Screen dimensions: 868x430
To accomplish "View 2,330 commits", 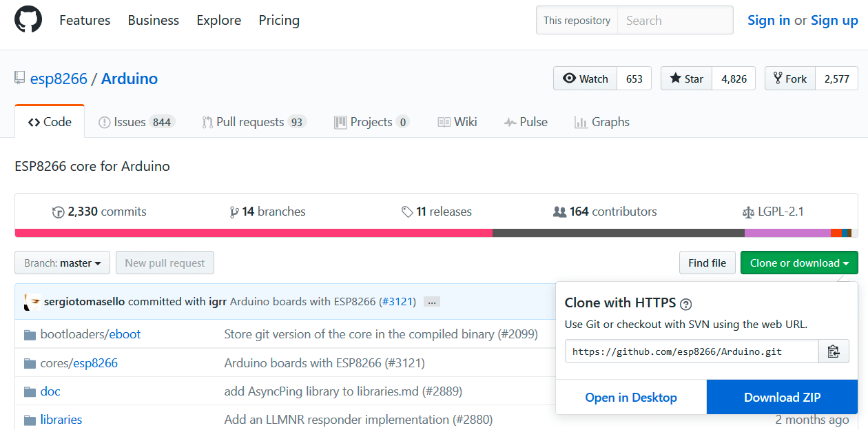I will click(x=99, y=212).
